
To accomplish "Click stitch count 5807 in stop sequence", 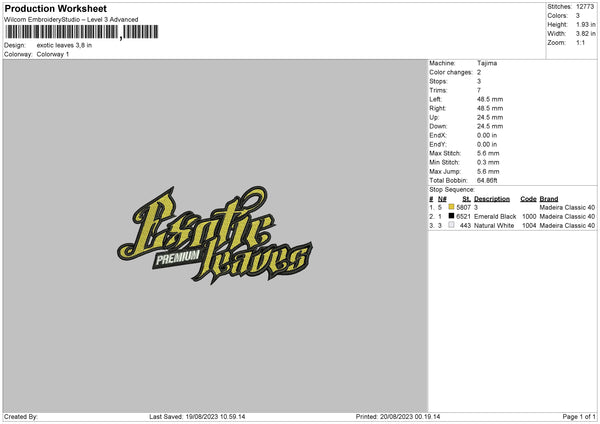I will click(463, 207).
